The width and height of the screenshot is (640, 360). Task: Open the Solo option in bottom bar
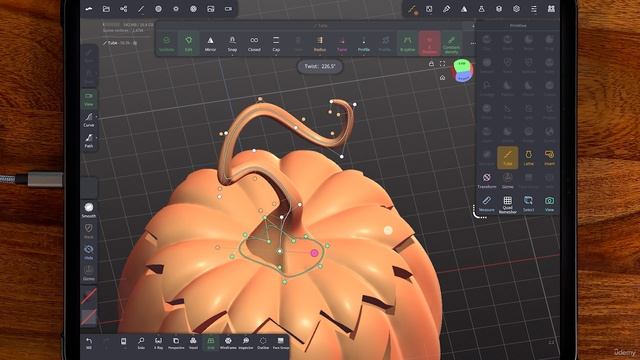pyautogui.click(x=141, y=342)
